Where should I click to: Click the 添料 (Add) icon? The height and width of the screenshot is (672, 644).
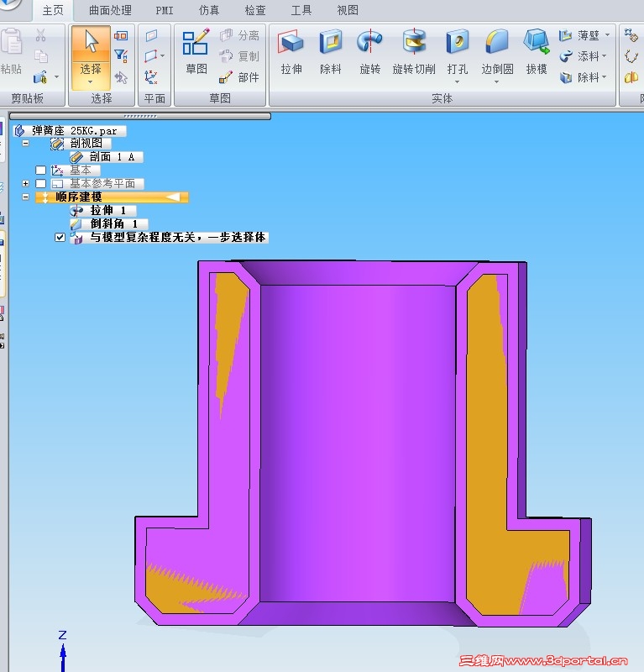pyautogui.click(x=566, y=56)
